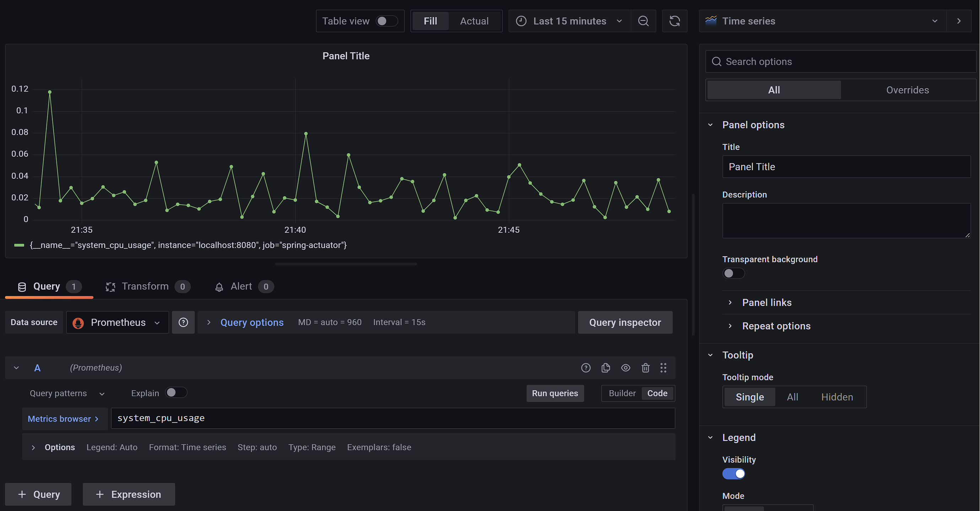Enable the Table view toggle

click(x=386, y=21)
